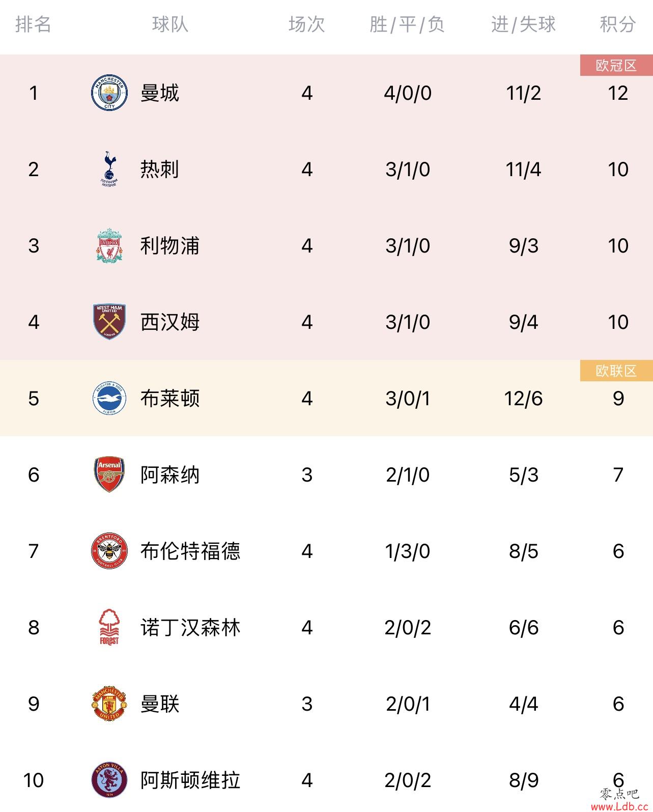Screen dimensions: 653x812
Task: Select the 排名 column header
Action: coord(34,24)
